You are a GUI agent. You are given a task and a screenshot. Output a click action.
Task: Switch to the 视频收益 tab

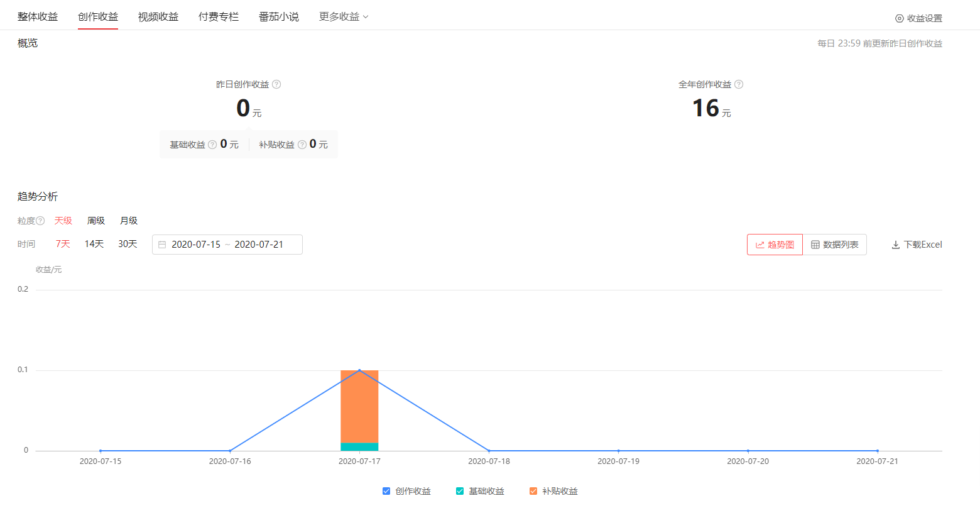[x=158, y=16]
